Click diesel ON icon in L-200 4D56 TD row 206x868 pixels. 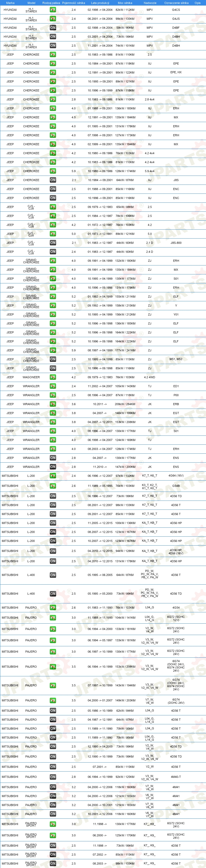tap(53, 496)
